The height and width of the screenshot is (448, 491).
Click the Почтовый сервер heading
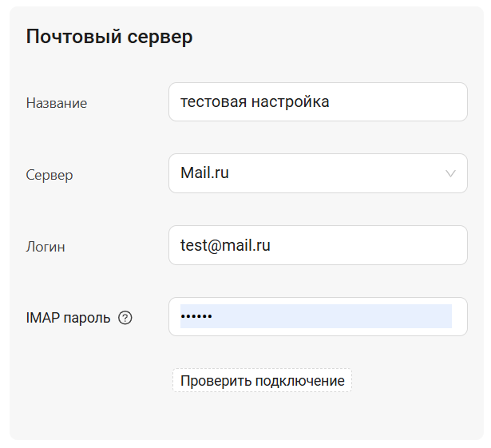109,37
